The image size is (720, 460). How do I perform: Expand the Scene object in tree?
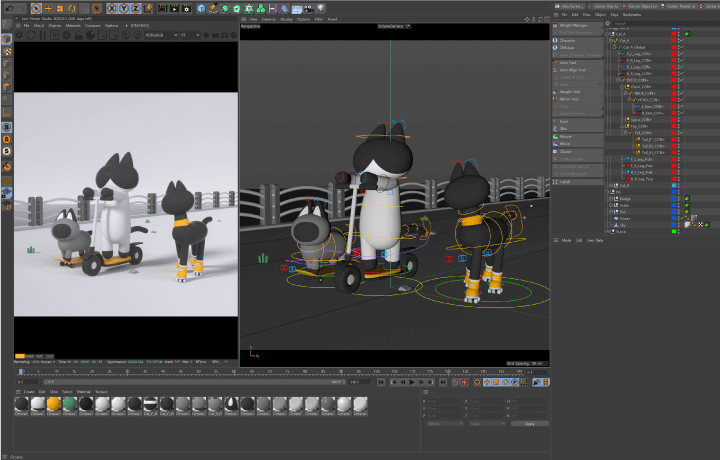607,232
